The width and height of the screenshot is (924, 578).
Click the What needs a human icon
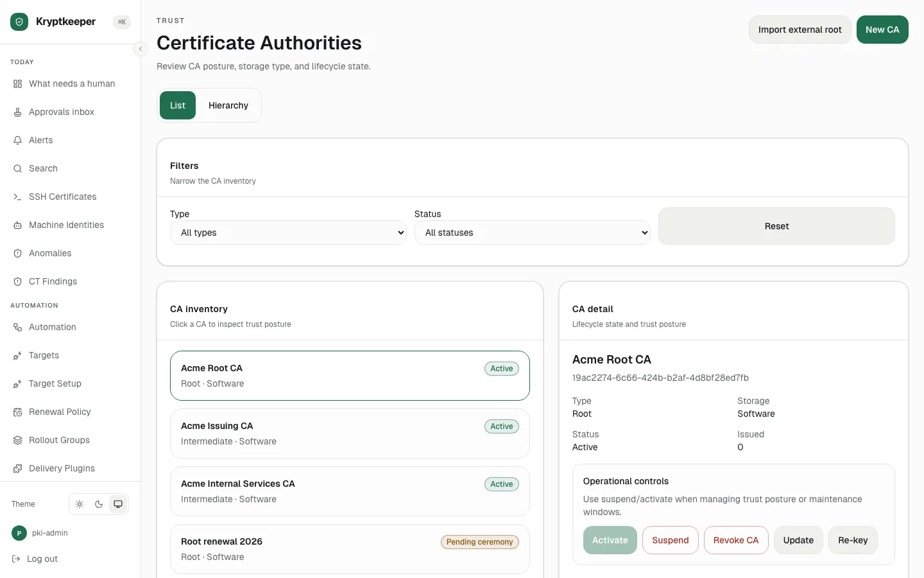[18, 83]
